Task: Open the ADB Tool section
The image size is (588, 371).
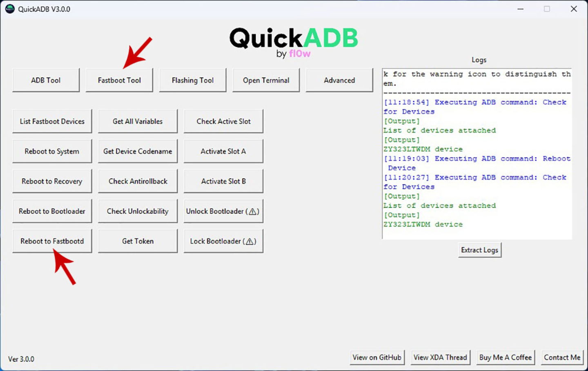Action: [46, 80]
